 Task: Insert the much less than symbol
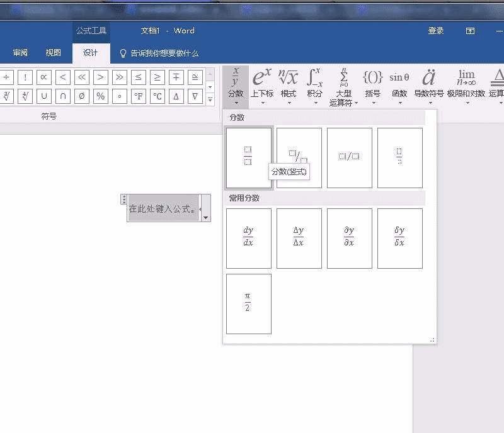tap(82, 77)
